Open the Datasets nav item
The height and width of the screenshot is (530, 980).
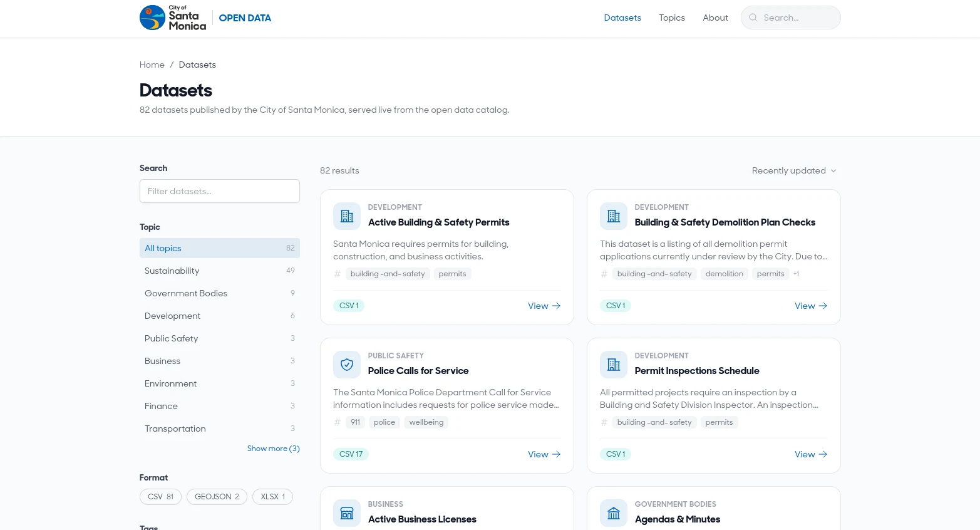click(x=622, y=18)
